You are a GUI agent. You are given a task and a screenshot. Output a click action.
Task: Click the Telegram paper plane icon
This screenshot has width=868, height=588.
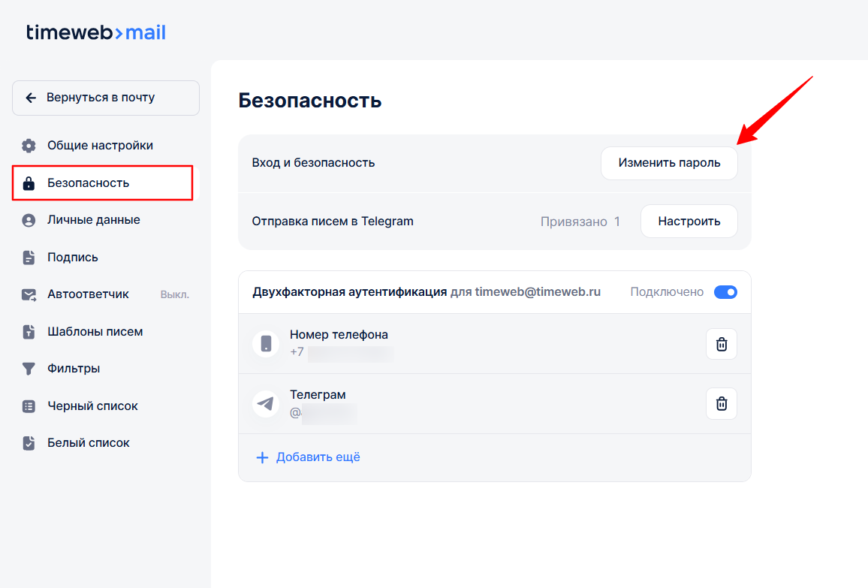coord(266,404)
